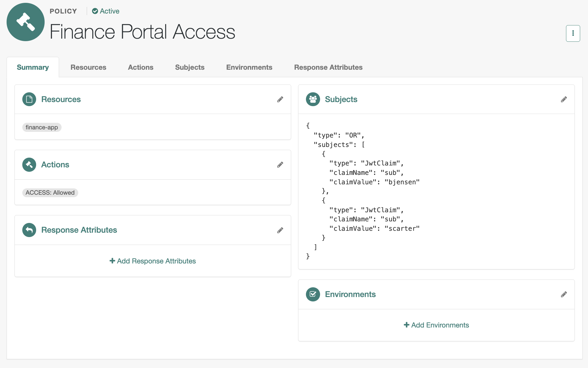This screenshot has height=368, width=588.
Task: Select the finance-app resource tag
Action: pyautogui.click(x=42, y=127)
